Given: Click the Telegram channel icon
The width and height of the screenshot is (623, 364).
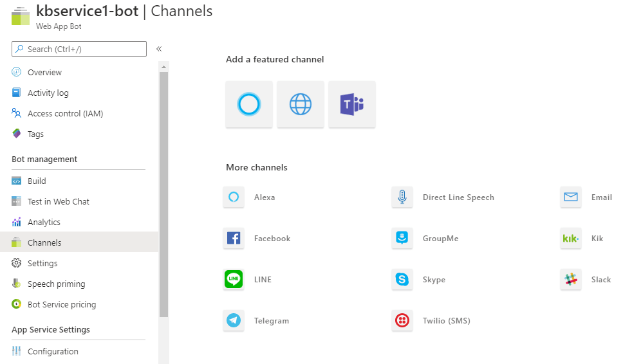Looking at the screenshot, I should [x=234, y=320].
